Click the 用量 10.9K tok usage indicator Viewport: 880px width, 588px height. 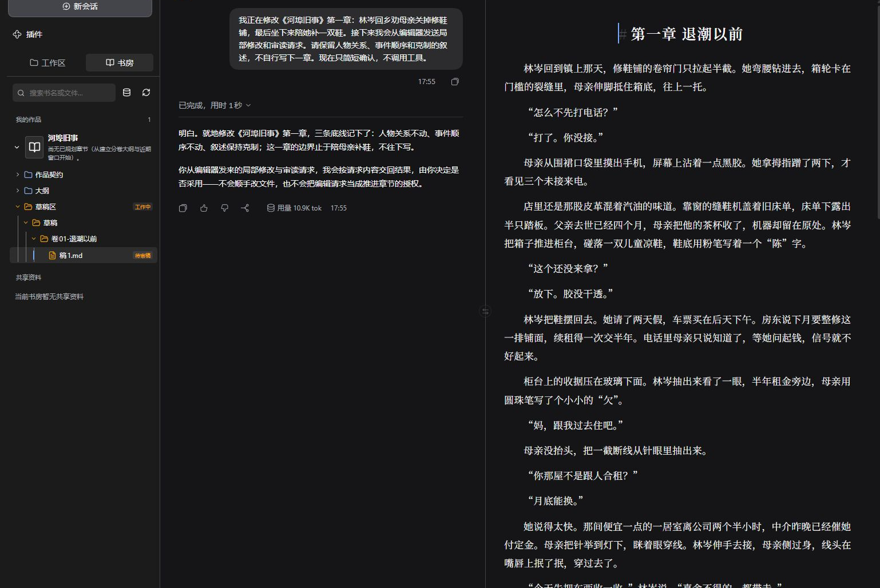(294, 208)
